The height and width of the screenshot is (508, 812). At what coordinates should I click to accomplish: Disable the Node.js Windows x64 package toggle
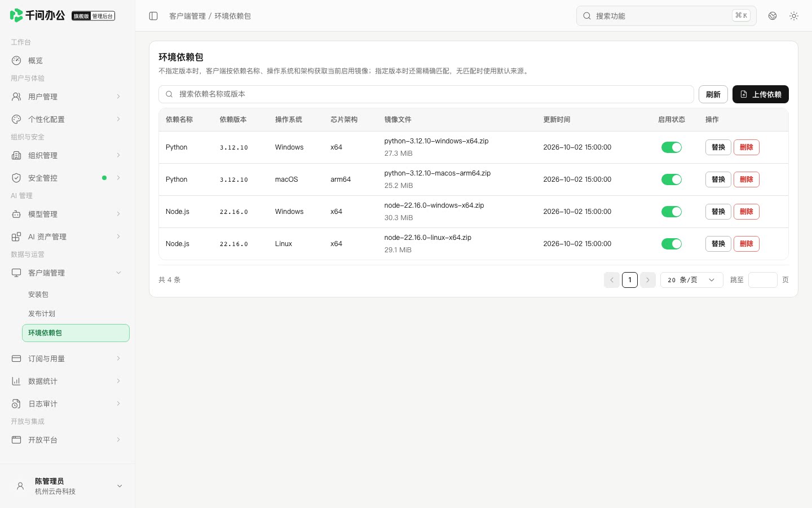672,212
